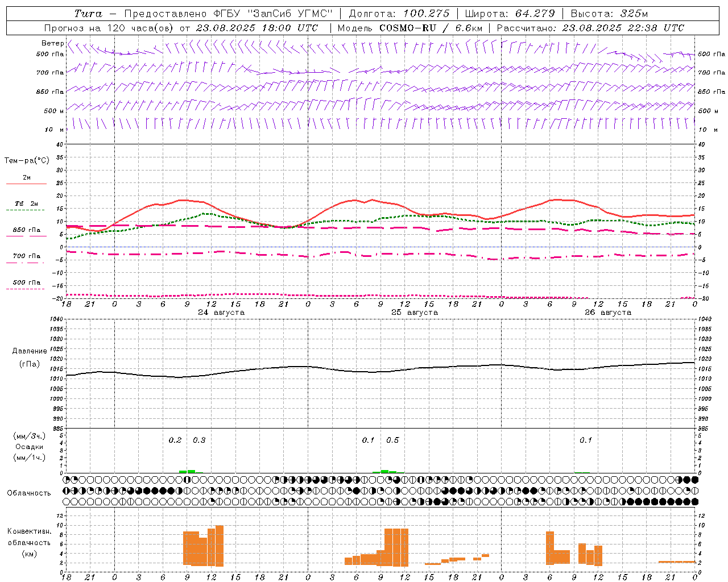Click the "Ветер" wind panel label
The height and width of the screenshot is (582, 728).
pos(52,43)
